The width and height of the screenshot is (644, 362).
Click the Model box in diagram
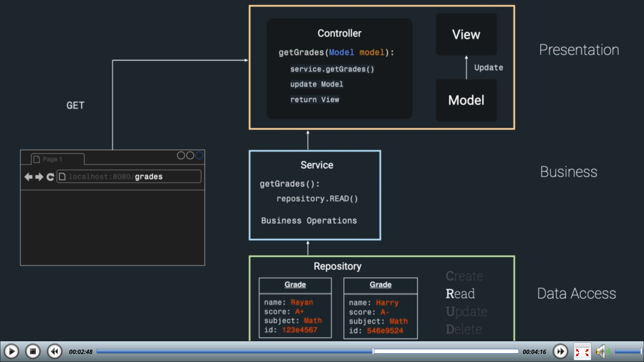466,100
